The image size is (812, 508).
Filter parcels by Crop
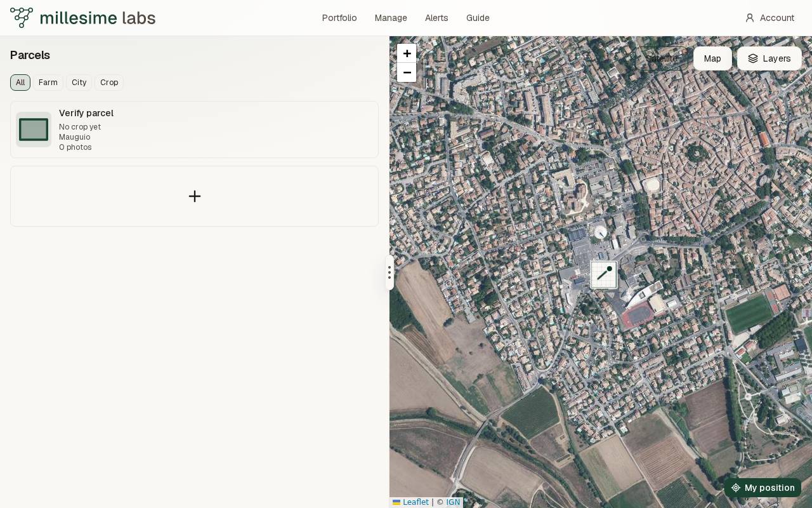(109, 83)
